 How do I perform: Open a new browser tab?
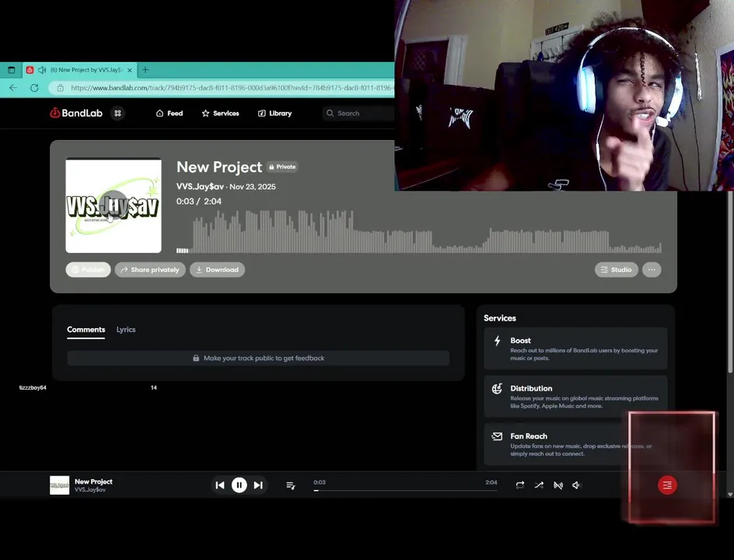[145, 70]
